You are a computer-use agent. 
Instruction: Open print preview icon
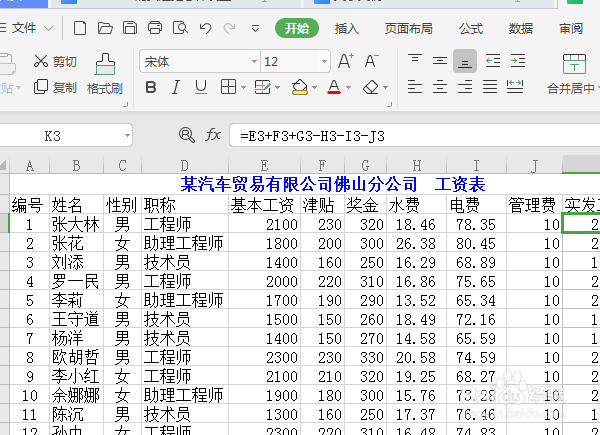[180, 28]
